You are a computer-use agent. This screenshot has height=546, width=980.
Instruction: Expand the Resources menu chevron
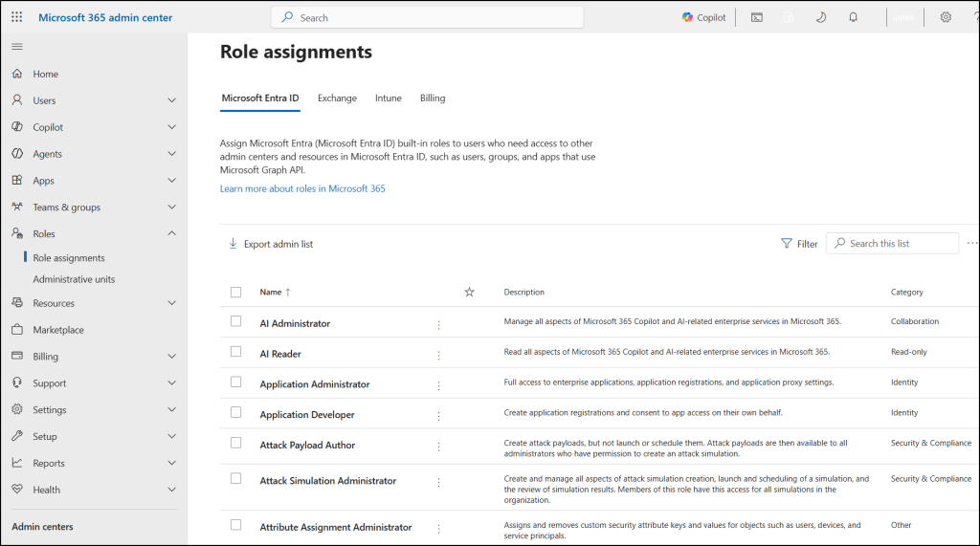(172, 303)
